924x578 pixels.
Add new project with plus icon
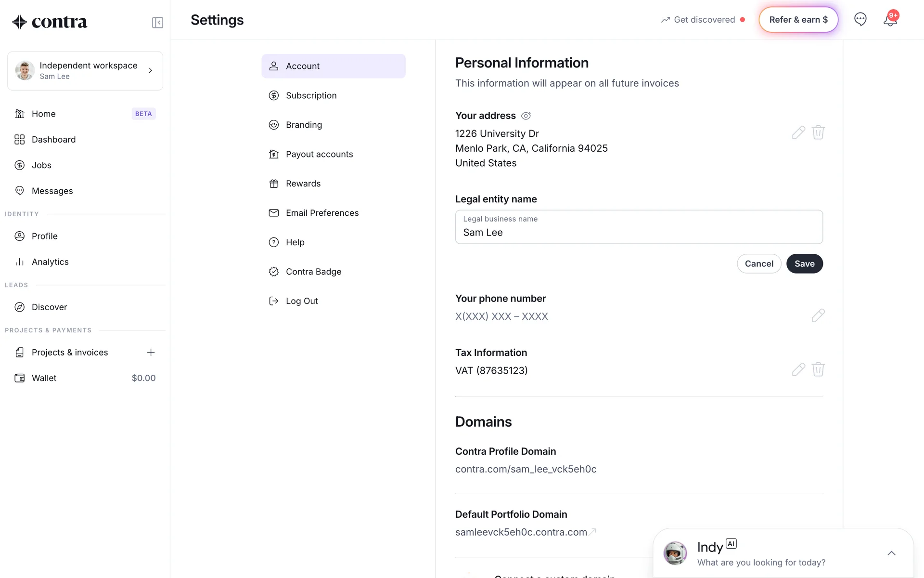[x=151, y=353]
